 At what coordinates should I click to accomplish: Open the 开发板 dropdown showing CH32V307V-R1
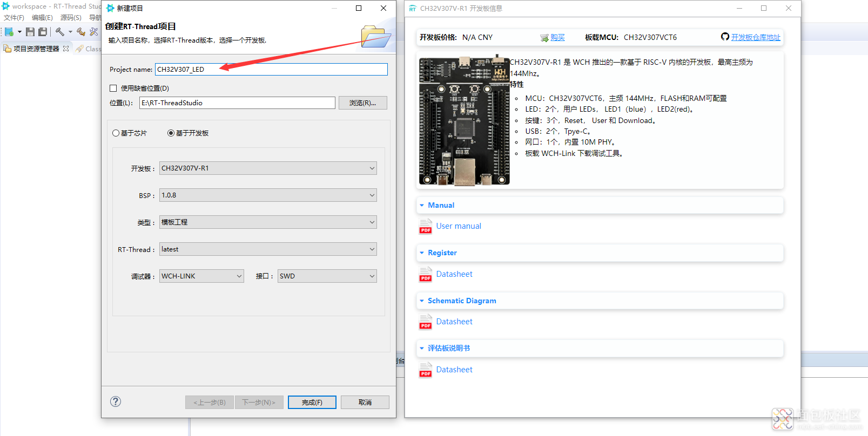coord(268,168)
